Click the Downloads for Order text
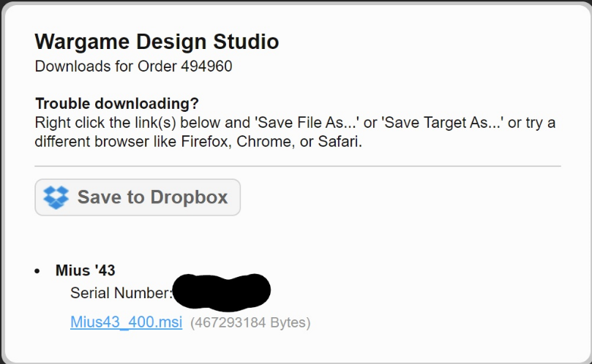The height and width of the screenshot is (364, 592). (x=105, y=67)
